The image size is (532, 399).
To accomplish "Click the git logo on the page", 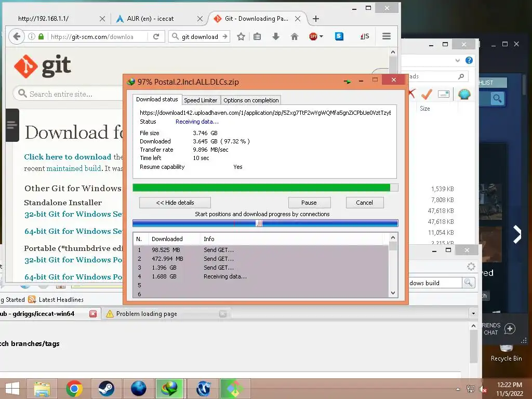I will [43, 66].
